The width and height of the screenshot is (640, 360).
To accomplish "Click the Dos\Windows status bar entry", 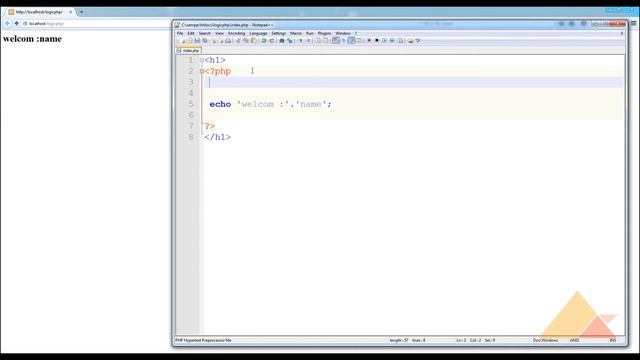I will 545,340.
